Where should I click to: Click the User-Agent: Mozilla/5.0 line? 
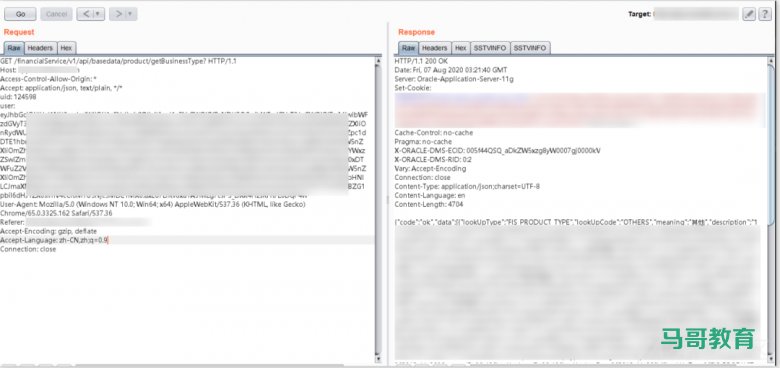pyautogui.click(x=153, y=204)
